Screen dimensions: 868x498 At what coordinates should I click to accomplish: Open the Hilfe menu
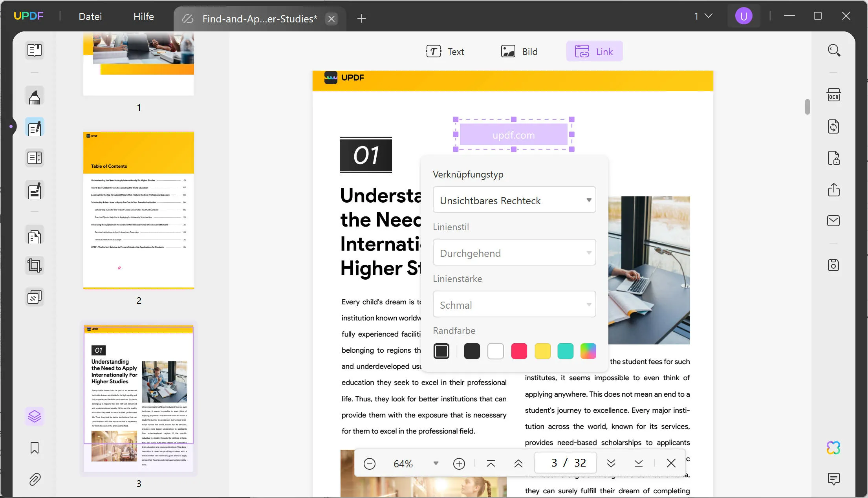[x=143, y=16]
